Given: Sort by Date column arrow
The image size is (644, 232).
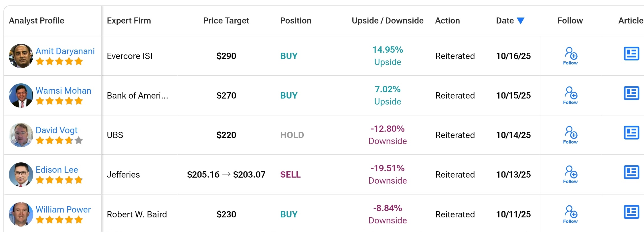Looking at the screenshot, I should pos(521,21).
